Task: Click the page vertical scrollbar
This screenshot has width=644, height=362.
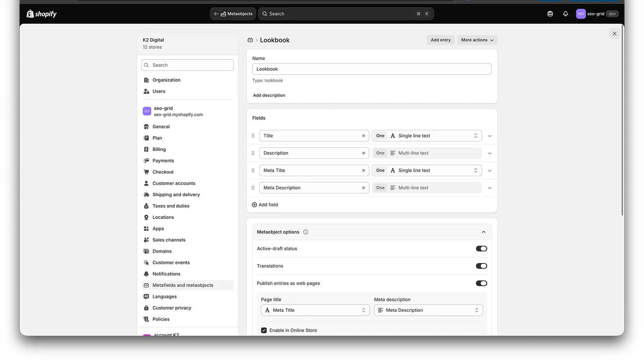Action: coord(622,121)
